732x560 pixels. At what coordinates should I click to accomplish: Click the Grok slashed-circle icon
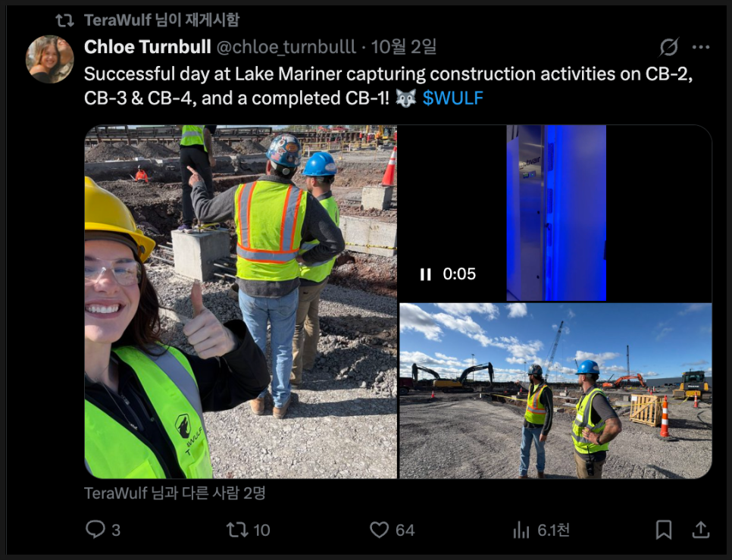coord(669,47)
